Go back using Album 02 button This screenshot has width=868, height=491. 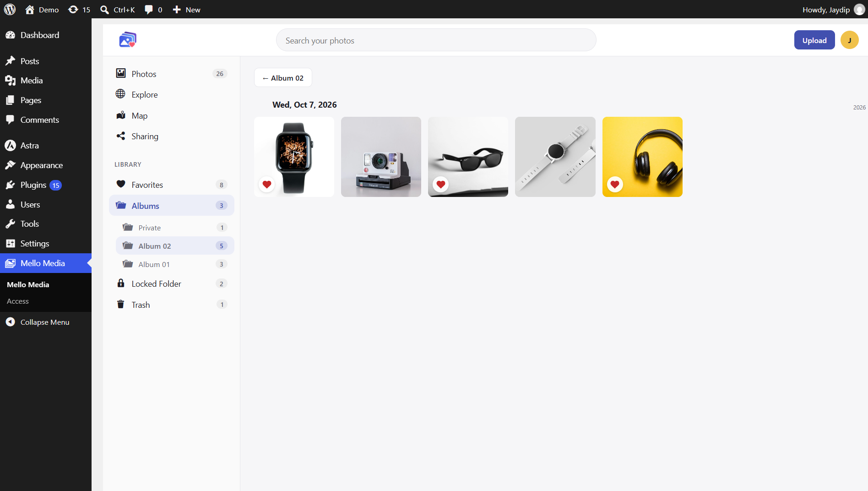(283, 78)
